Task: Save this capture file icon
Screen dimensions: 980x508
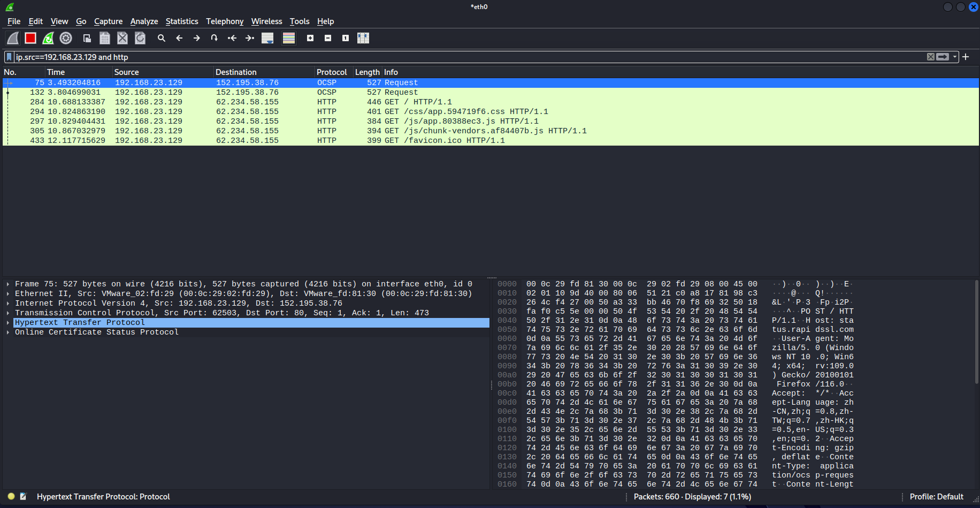Action: point(105,38)
